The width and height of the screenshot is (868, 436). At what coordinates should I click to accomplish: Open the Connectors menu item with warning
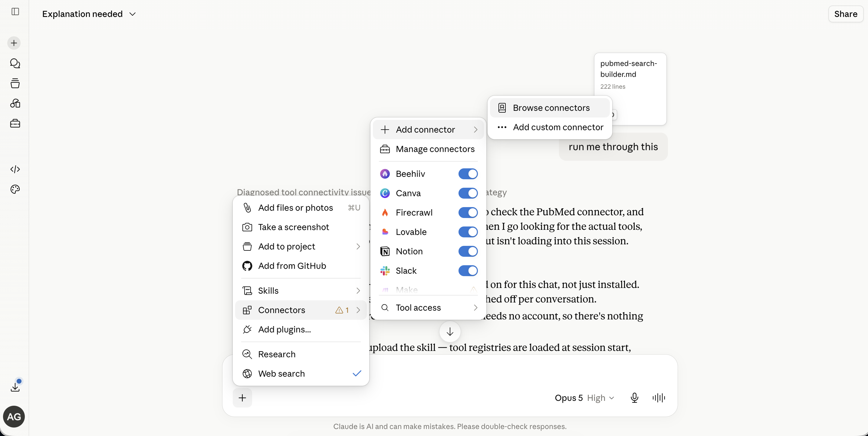(x=301, y=310)
